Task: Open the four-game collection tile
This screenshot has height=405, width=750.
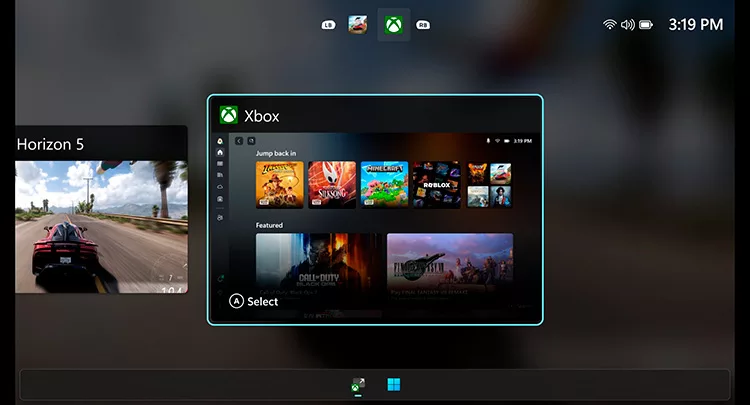Action: pyautogui.click(x=489, y=185)
